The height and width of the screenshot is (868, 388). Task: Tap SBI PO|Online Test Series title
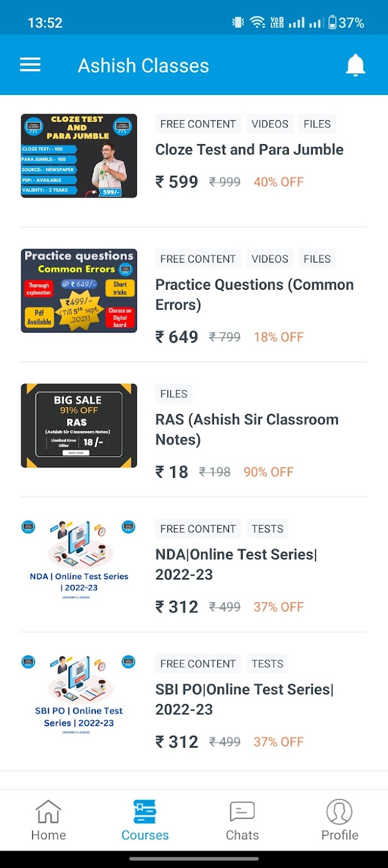245,699
